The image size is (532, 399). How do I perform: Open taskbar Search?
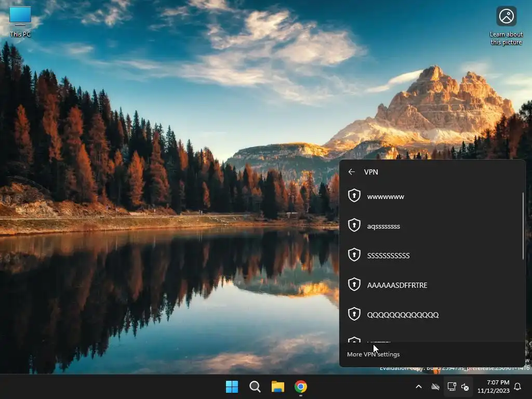255,387
